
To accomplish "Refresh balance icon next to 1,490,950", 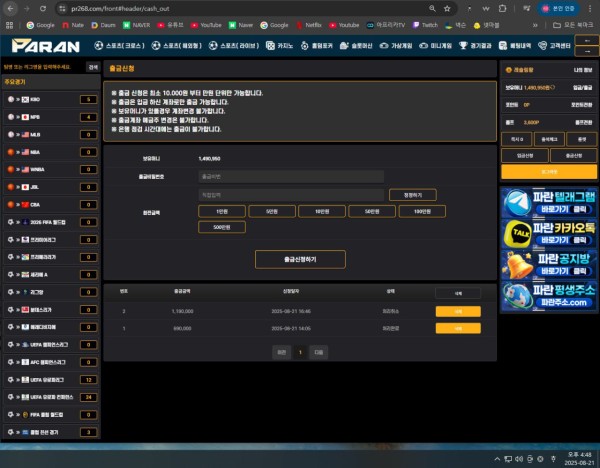I will click(x=552, y=88).
